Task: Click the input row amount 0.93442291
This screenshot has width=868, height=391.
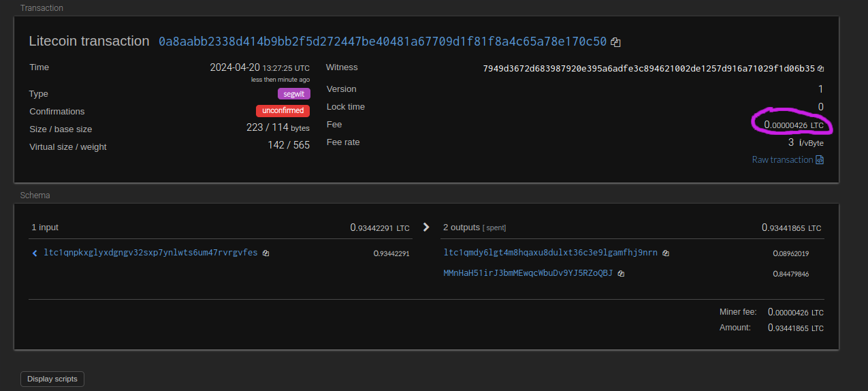Action: 391,253
